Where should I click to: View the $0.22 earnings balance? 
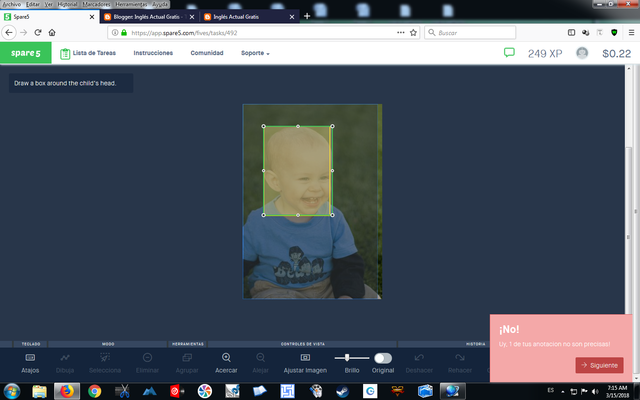(616, 53)
